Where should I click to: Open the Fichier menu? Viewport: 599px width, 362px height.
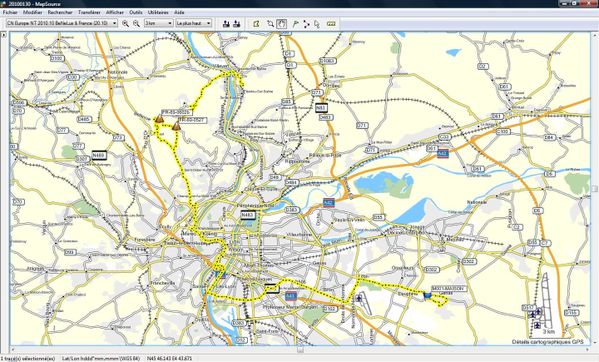[10, 12]
